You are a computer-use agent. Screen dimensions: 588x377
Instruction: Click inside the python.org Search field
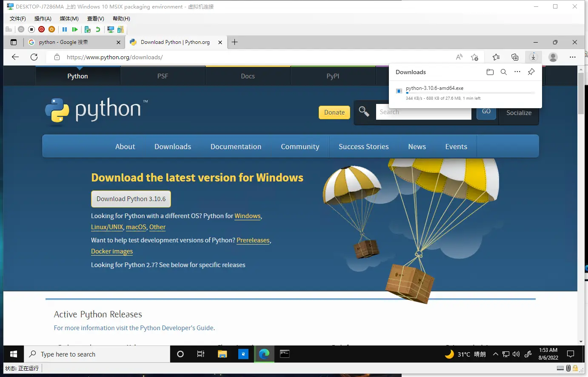(424, 112)
